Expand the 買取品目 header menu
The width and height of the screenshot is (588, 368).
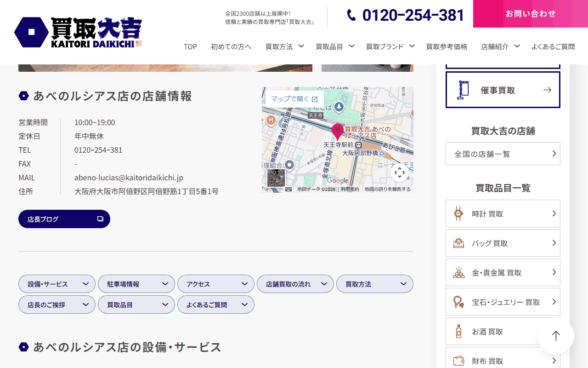(x=335, y=46)
